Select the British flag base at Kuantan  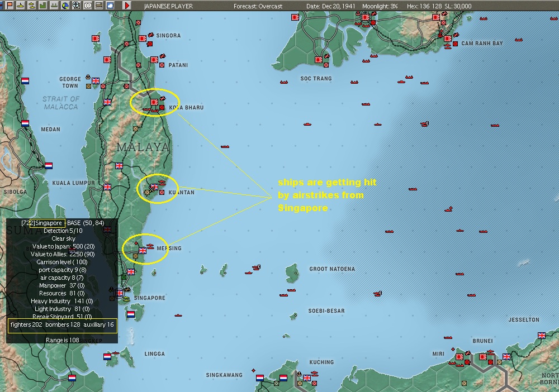(154, 187)
